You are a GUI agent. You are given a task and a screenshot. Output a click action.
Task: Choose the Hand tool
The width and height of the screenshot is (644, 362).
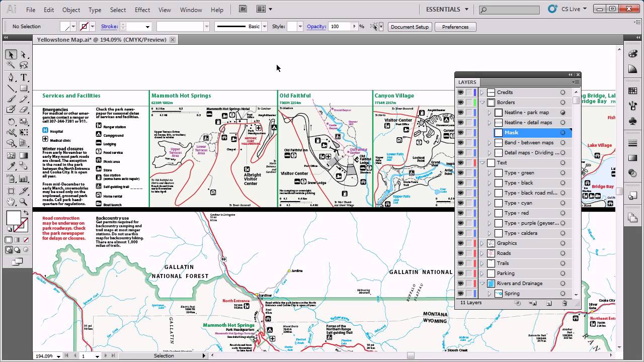(x=11, y=202)
